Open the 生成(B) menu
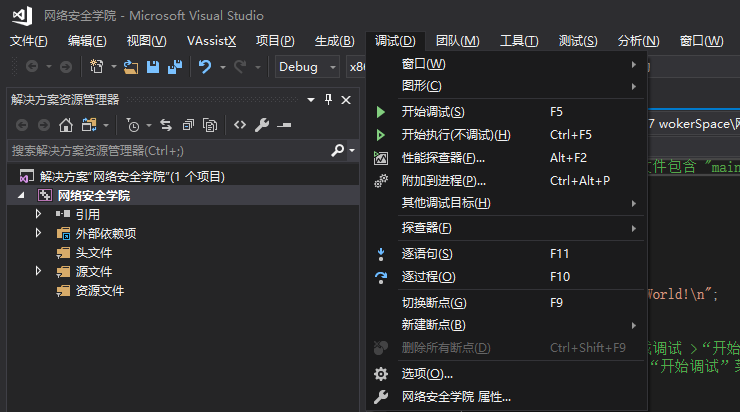 pos(335,41)
